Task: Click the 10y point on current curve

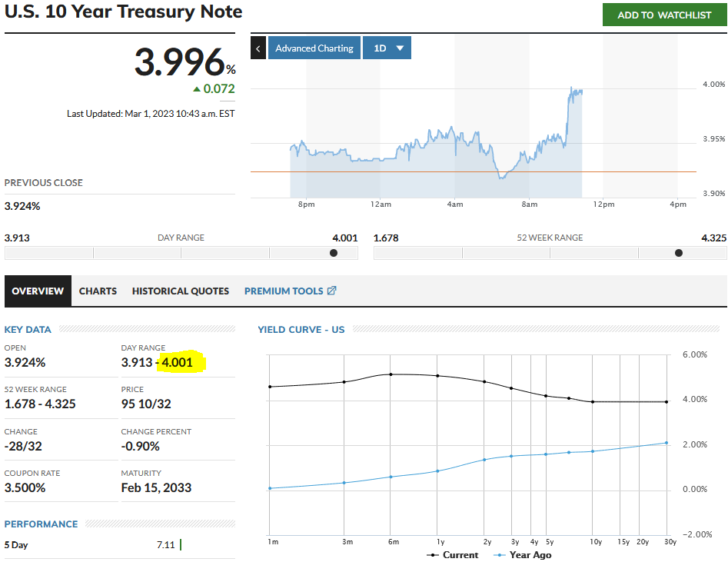Action: tap(593, 402)
